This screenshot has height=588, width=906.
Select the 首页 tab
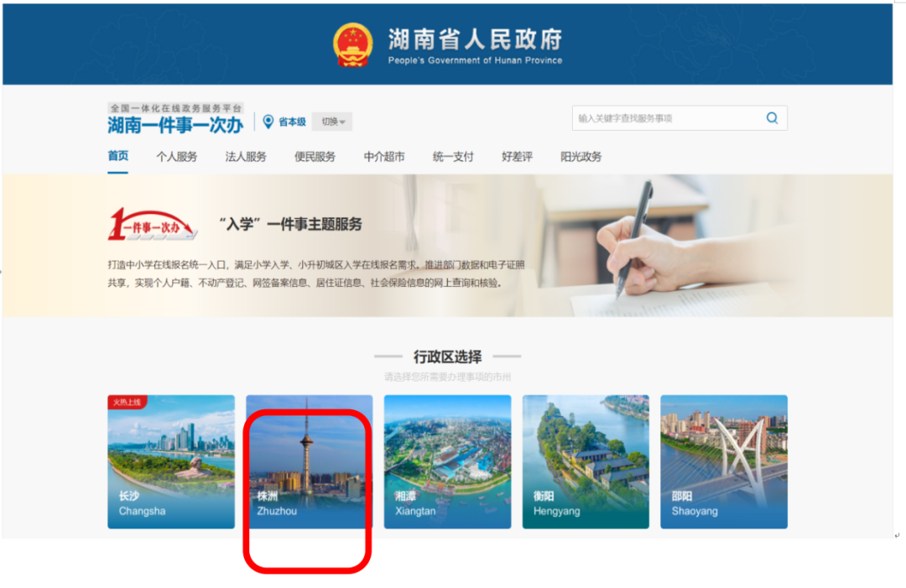[118, 156]
